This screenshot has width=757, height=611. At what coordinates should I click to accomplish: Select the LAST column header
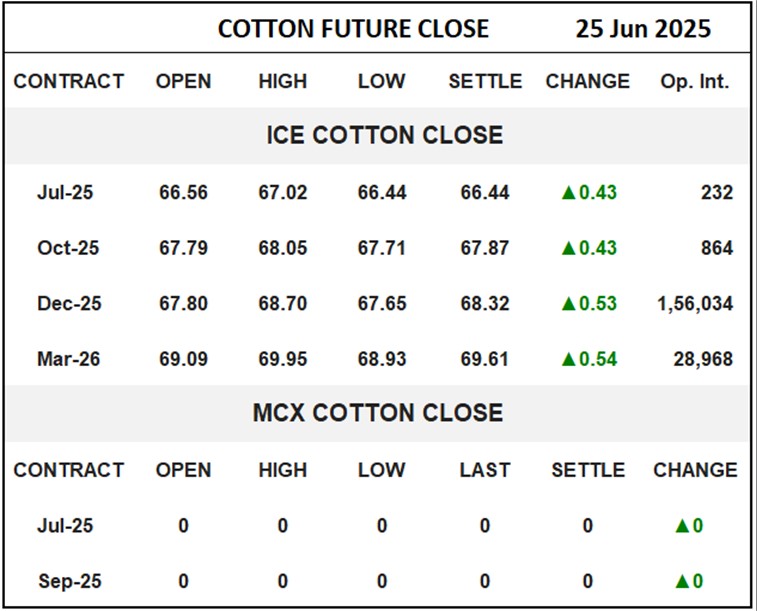click(485, 470)
